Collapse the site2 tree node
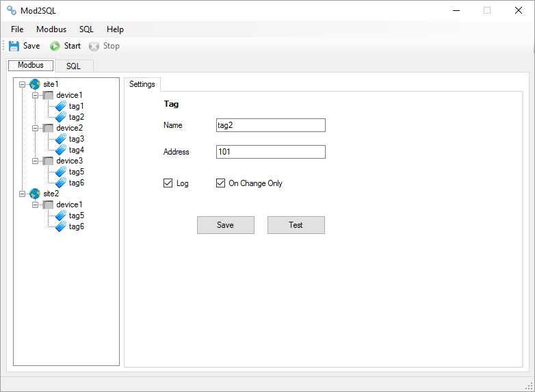 pos(22,194)
